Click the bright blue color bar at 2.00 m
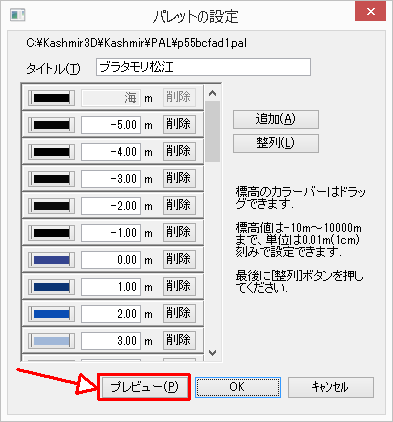393x422 pixels. pos(51,314)
